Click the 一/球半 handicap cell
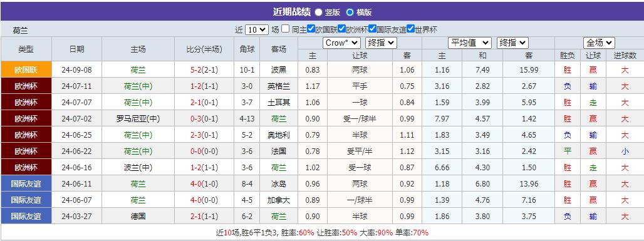The height and width of the screenshot is (241, 644). [x=360, y=200]
